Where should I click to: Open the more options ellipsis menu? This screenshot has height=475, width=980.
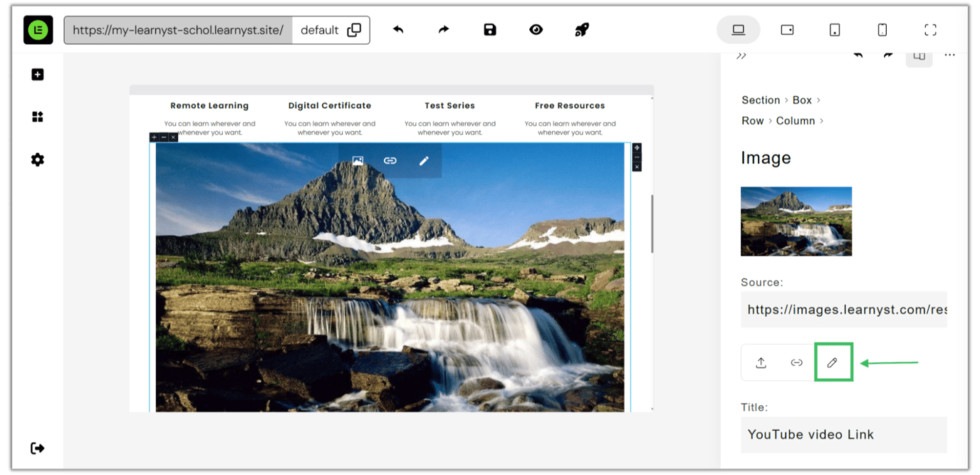coord(950,54)
